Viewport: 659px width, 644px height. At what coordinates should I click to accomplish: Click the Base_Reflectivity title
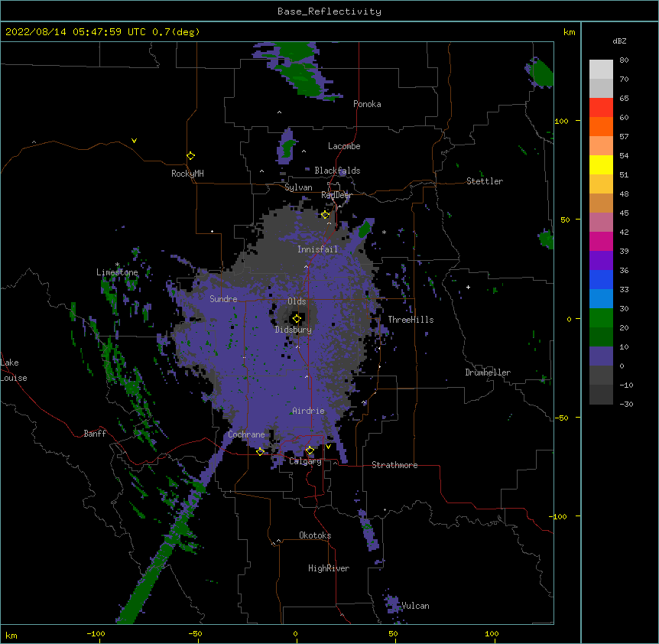tap(329, 11)
